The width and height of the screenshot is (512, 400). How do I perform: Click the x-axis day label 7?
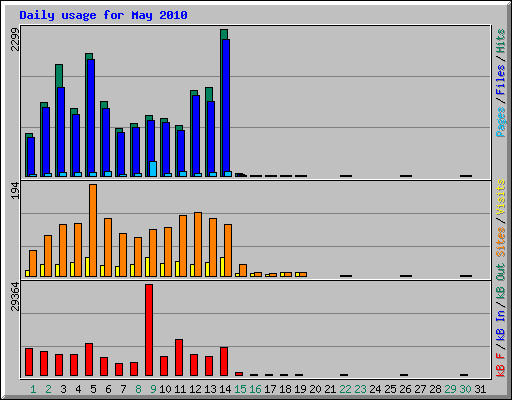point(123,389)
